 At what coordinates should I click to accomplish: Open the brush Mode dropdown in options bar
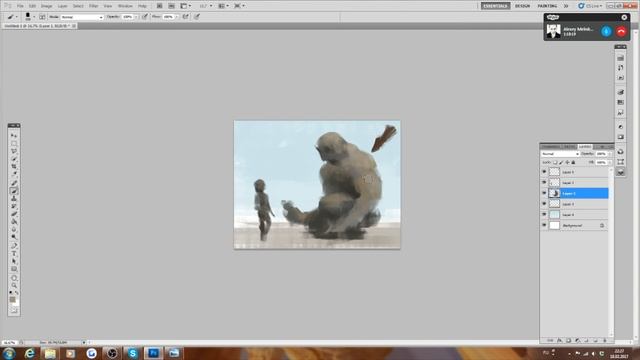point(82,17)
